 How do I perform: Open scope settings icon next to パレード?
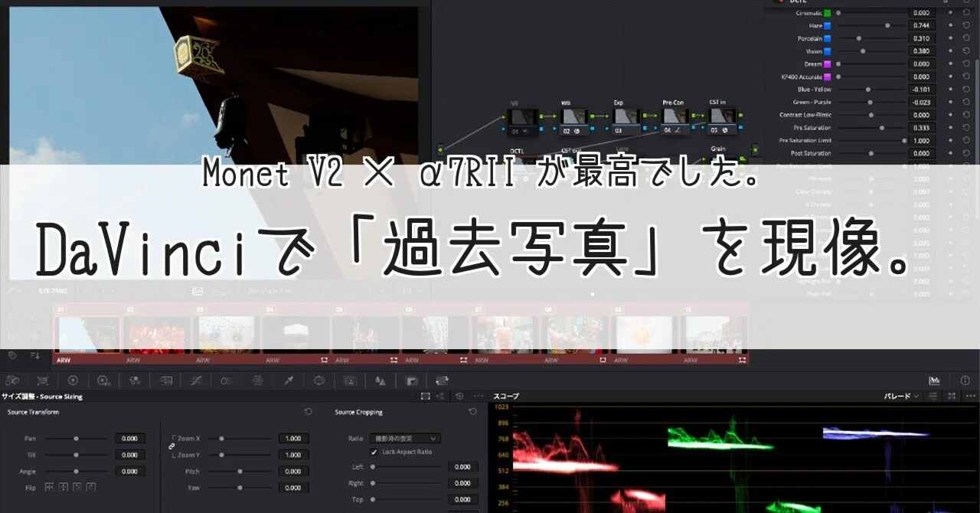coord(933,396)
